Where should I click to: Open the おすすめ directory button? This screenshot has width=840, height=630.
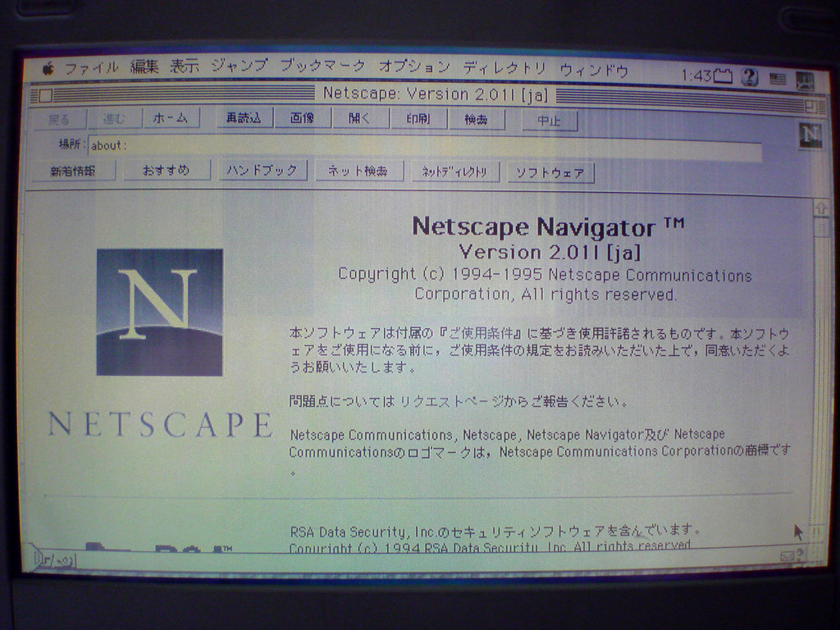(166, 171)
